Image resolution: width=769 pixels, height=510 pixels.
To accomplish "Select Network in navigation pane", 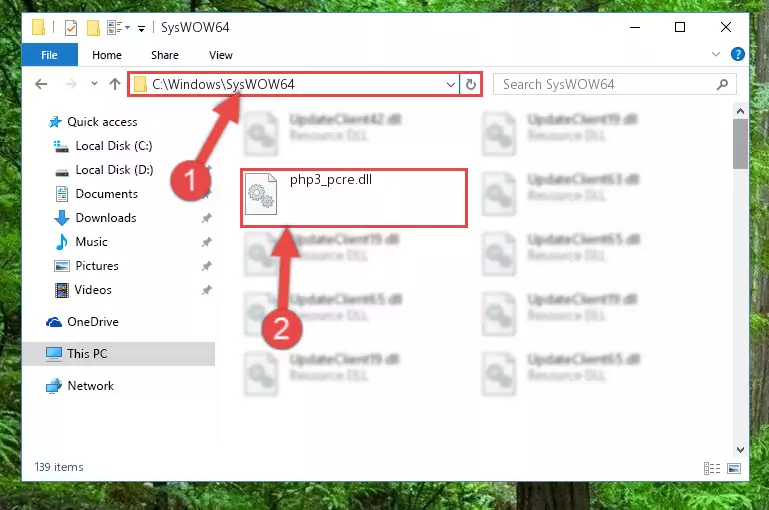I will tap(91, 386).
